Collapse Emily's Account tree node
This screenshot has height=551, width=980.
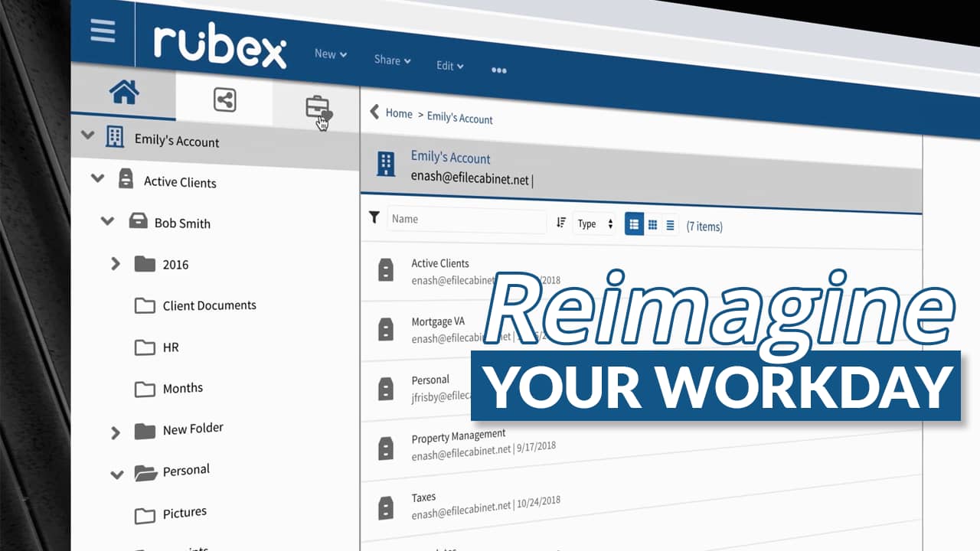click(88, 135)
